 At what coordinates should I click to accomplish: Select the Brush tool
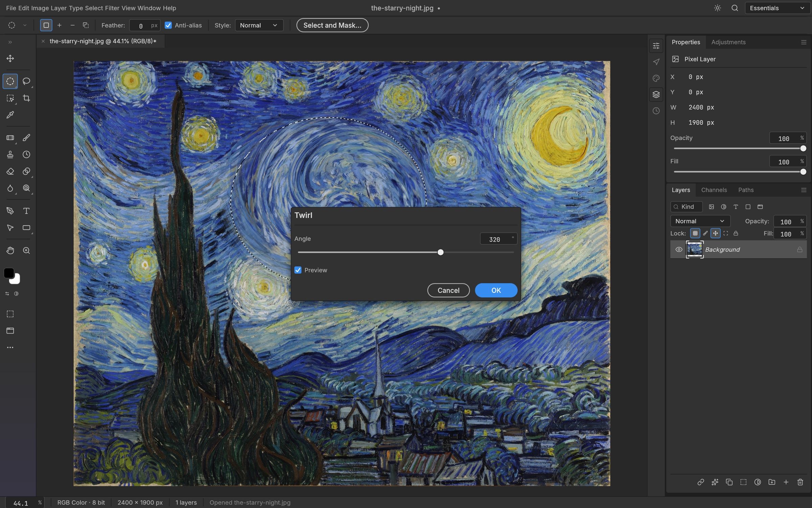(x=26, y=137)
